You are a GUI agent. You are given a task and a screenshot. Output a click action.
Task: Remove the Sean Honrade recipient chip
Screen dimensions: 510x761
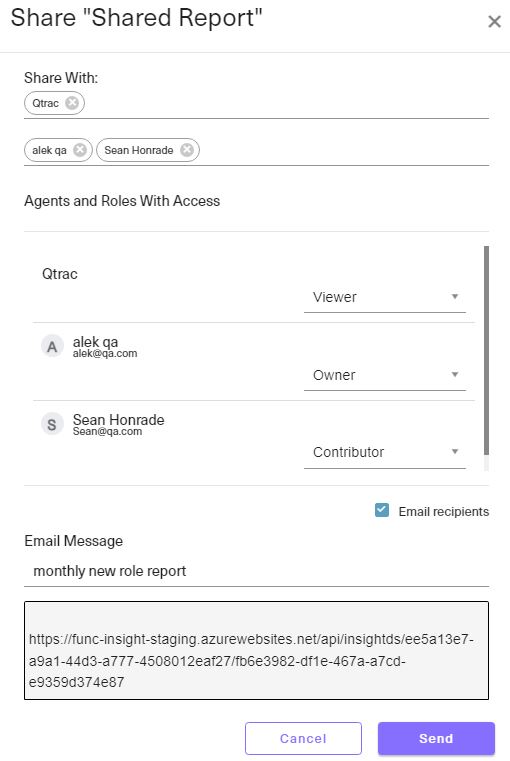coord(187,150)
